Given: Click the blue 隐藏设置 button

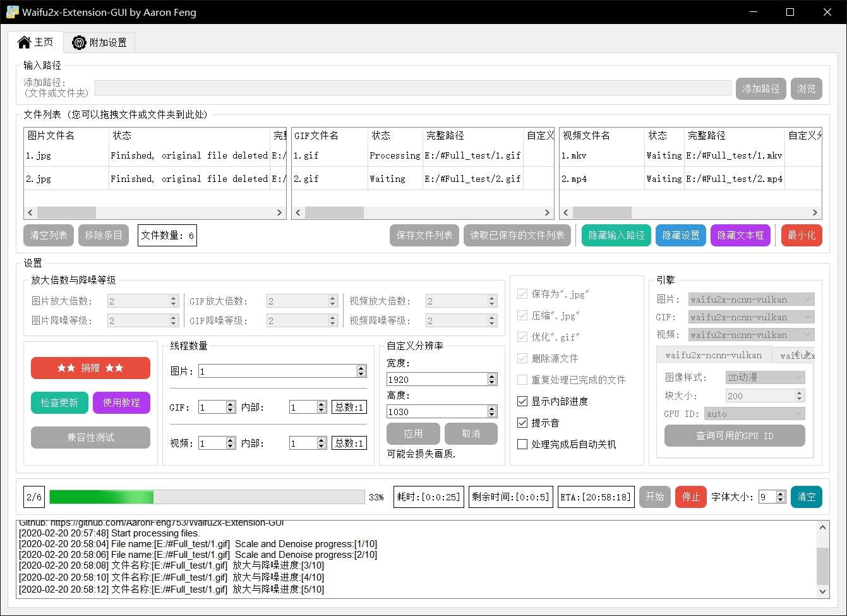Looking at the screenshot, I should coord(681,236).
